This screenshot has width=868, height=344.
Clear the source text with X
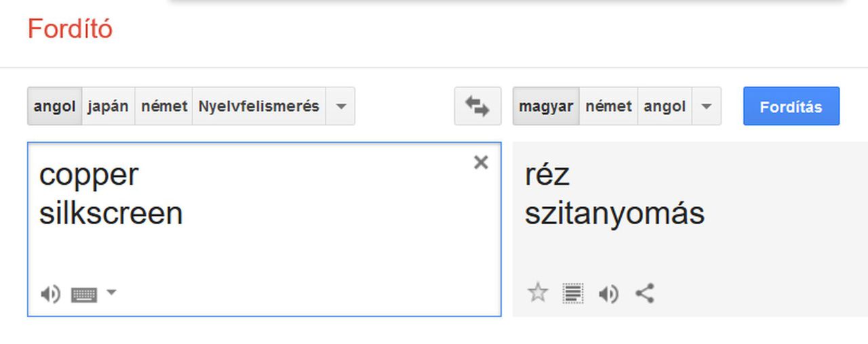481,163
